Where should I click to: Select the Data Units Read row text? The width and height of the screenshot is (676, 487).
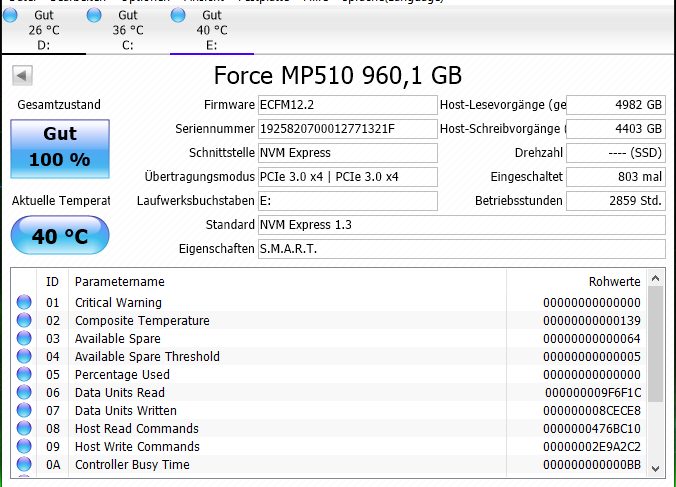pyautogui.click(x=120, y=393)
